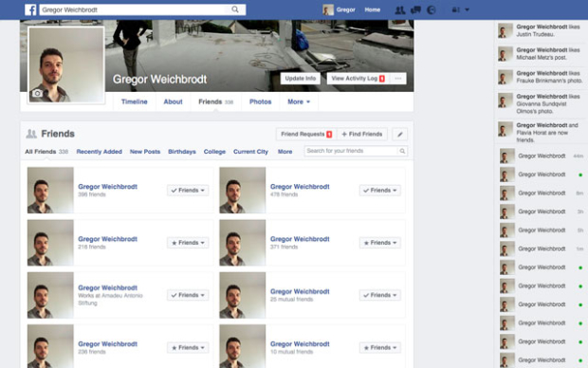588x368 pixels.
Task: Click the ellipsis button beside View Activity Log
Action: pos(398,79)
